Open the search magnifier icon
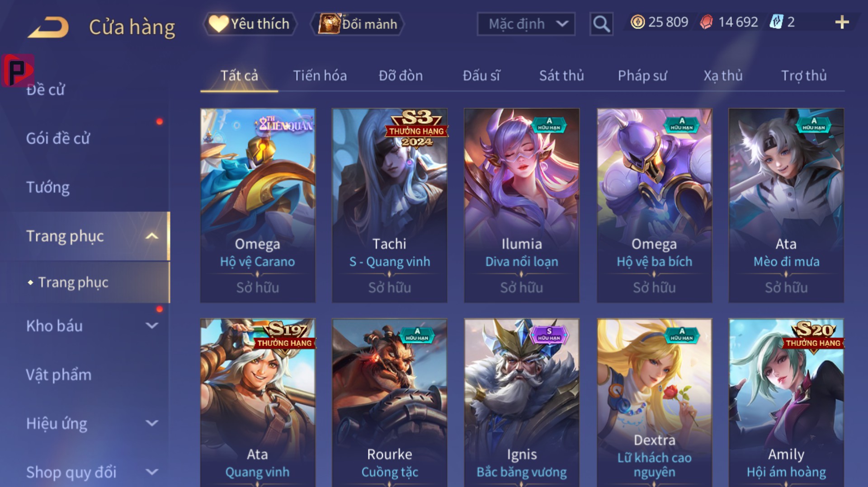The image size is (868, 487). [601, 23]
